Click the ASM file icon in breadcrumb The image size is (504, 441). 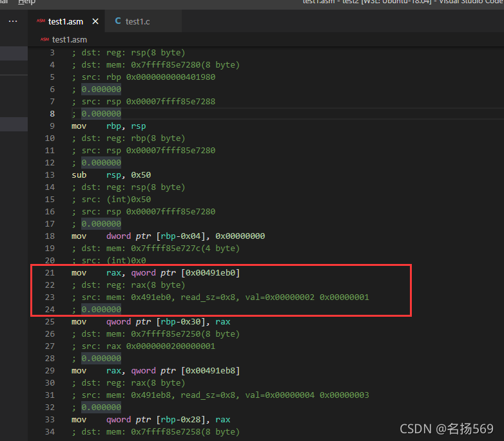coord(44,39)
